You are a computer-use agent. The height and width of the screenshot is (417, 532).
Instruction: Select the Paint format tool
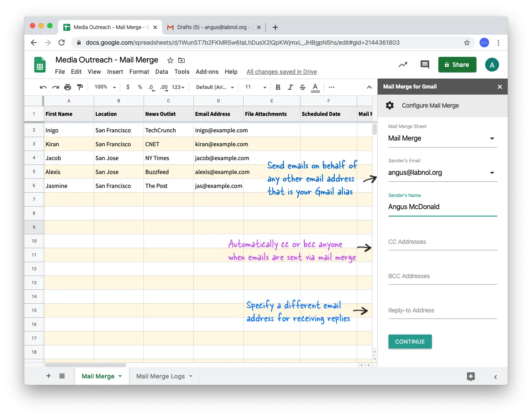80,87
